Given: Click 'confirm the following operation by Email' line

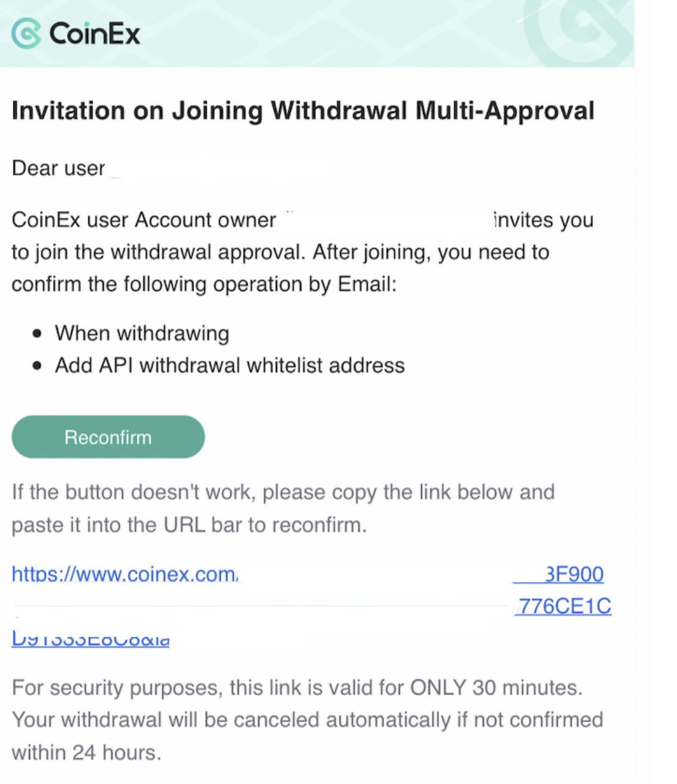Looking at the screenshot, I should tap(204, 285).
